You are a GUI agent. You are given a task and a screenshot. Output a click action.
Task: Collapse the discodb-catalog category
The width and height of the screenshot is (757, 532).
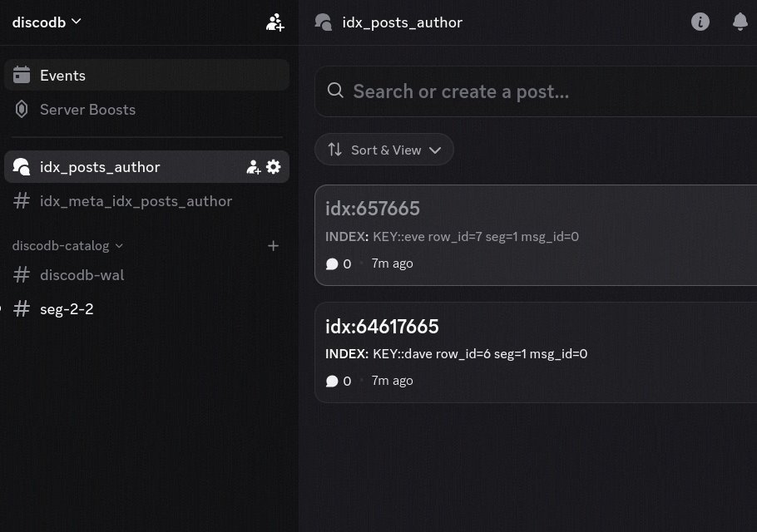[67, 246]
